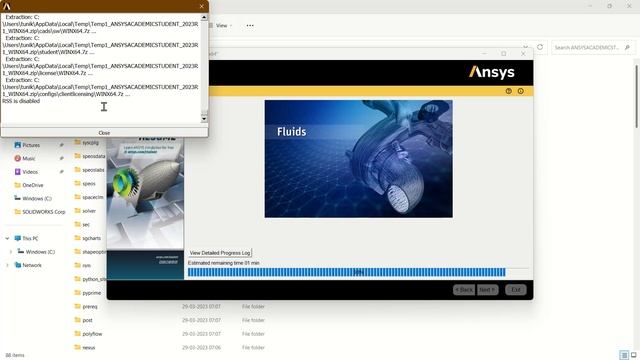The width and height of the screenshot is (640, 360).
Task: Click View Detailed Progress Log button
Action: [220, 253]
